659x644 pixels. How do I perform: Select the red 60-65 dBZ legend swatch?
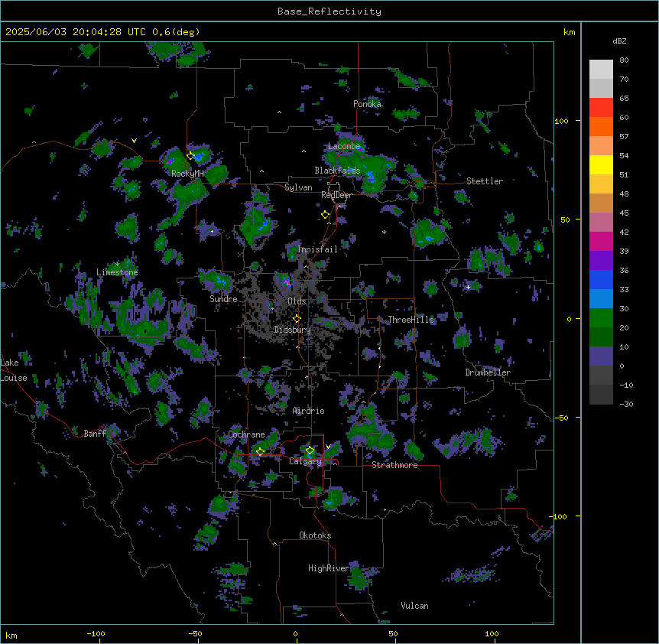click(x=601, y=108)
